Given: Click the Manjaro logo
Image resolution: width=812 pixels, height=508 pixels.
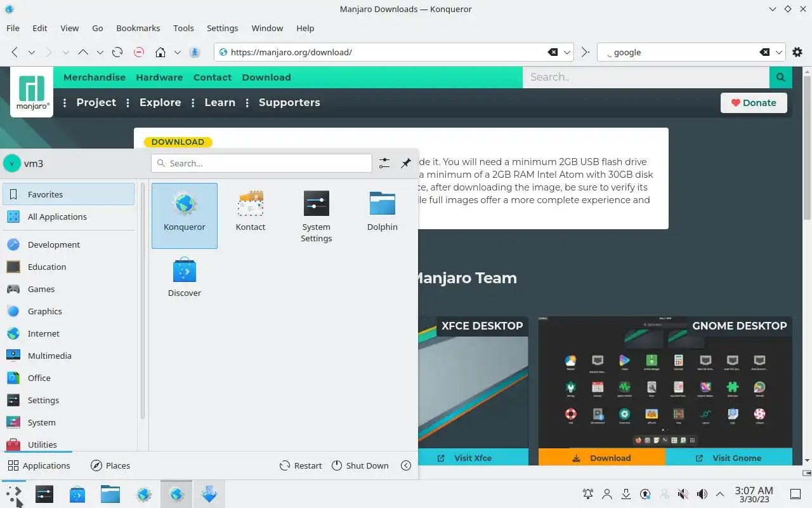Looking at the screenshot, I should (32, 92).
